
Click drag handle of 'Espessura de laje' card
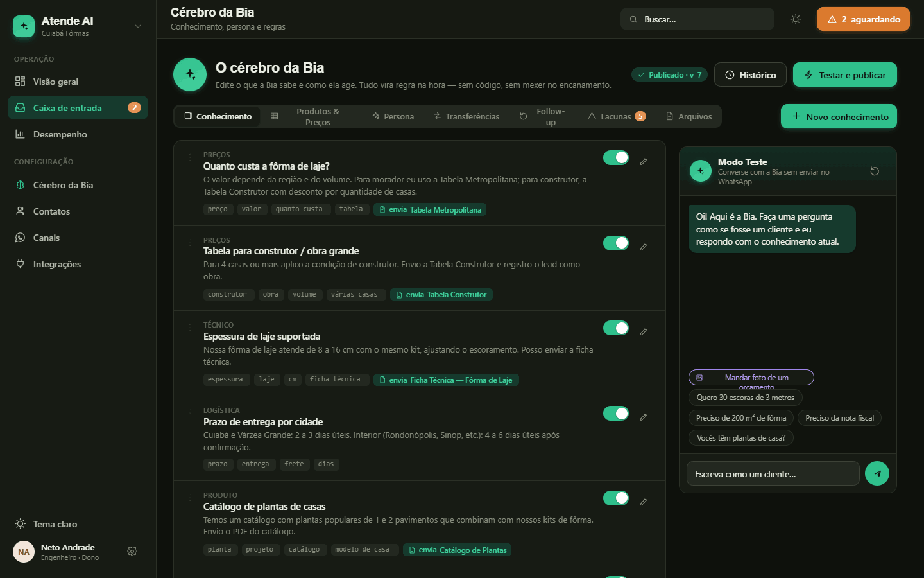coord(190,327)
